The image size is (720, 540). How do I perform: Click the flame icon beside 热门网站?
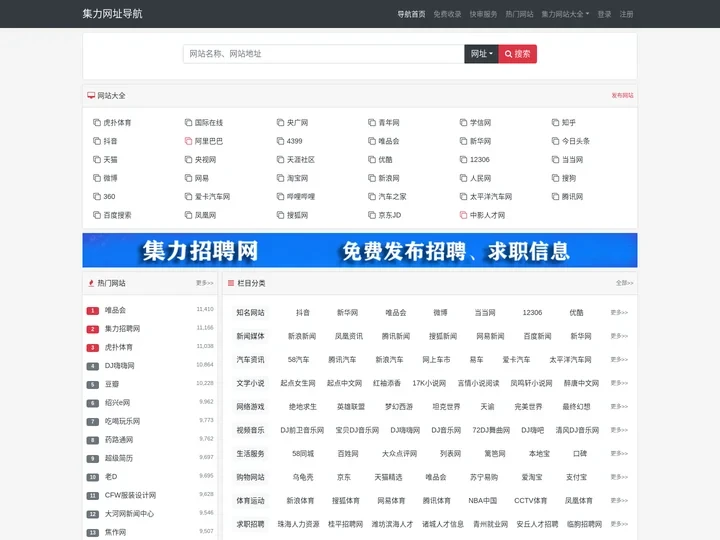click(x=91, y=283)
